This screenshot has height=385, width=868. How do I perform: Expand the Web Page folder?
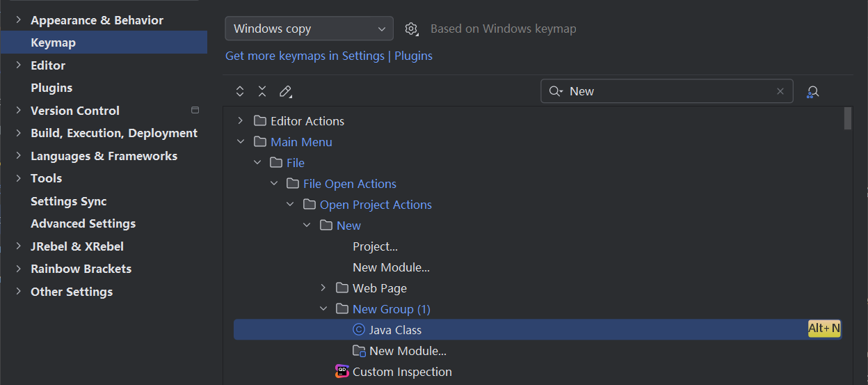click(x=323, y=288)
